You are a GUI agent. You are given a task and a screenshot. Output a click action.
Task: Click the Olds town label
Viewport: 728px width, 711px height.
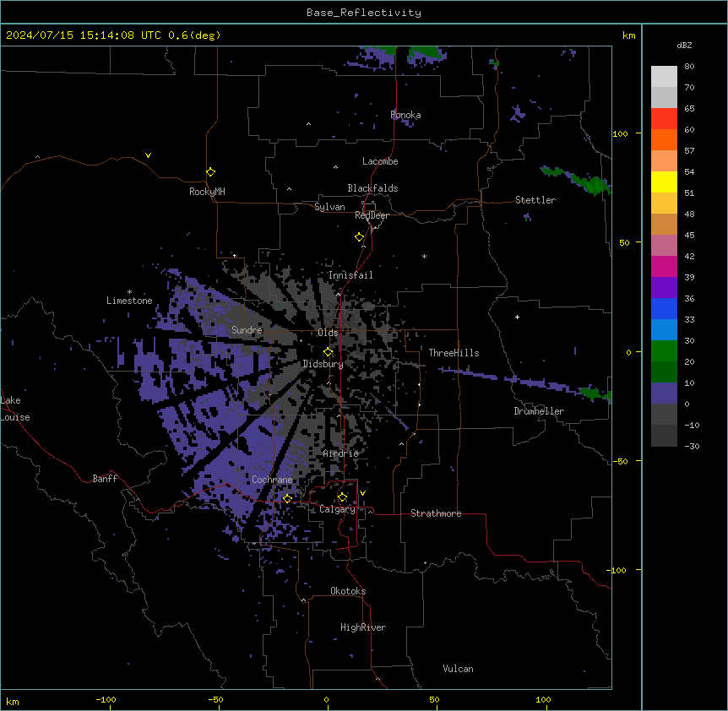coord(328,333)
